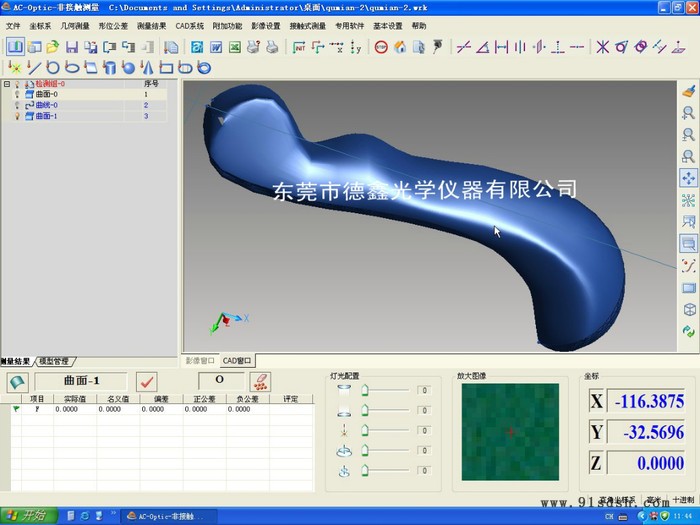Export results with the Word icon
This screenshot has height=525, width=700.
[x=216, y=47]
